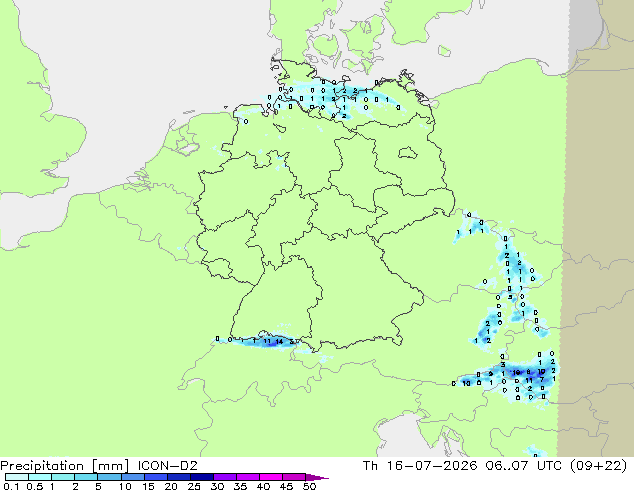Choose the 30–35 mm purple legend box

click(224, 477)
